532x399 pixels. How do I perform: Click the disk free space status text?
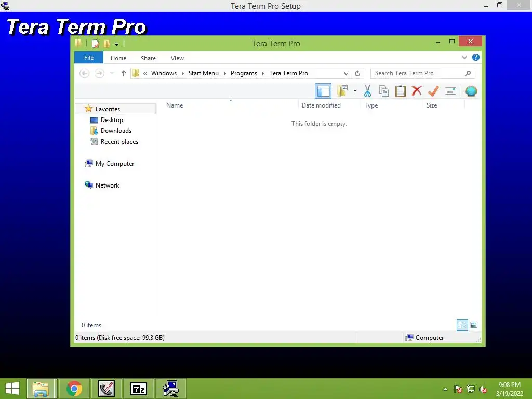coord(120,338)
